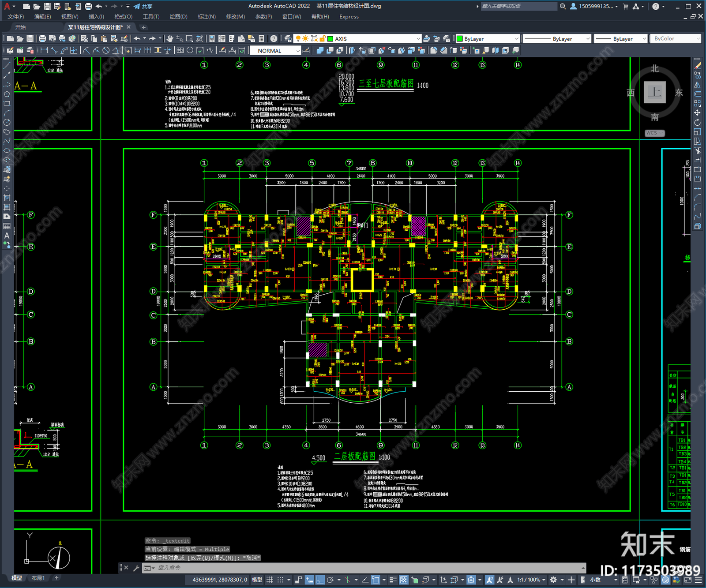Open the Layer Properties manager icon
Viewport: 706px width, 588px height.
tap(288, 39)
